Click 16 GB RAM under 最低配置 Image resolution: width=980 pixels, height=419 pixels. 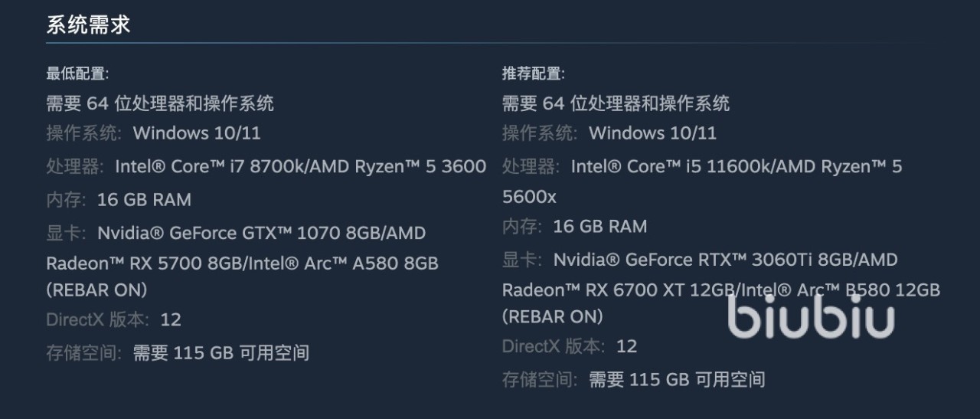pos(144,200)
